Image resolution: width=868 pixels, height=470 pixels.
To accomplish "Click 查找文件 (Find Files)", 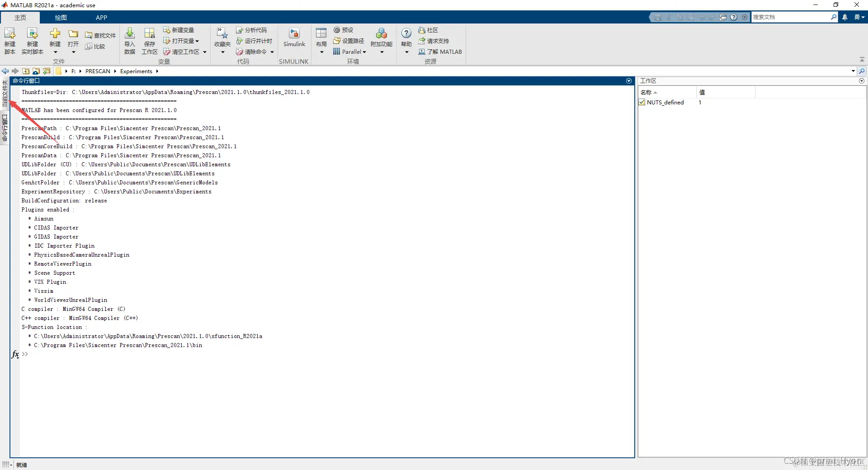I will (100, 35).
